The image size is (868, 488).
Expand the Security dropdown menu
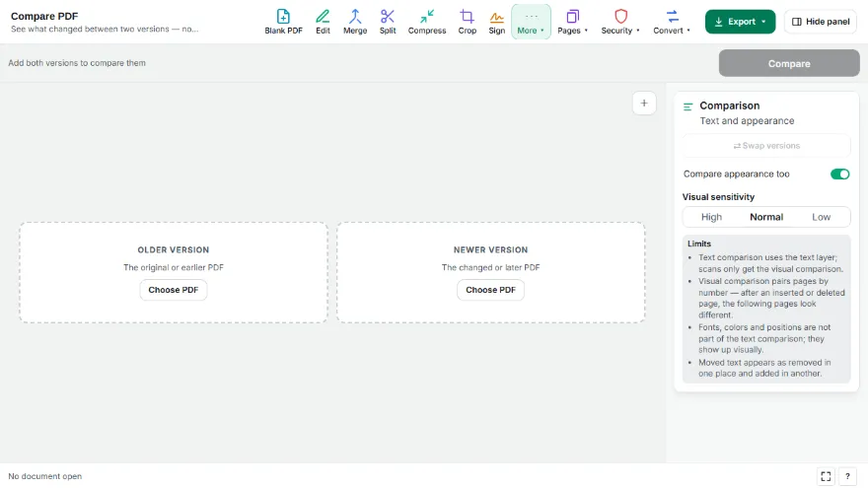(620, 22)
